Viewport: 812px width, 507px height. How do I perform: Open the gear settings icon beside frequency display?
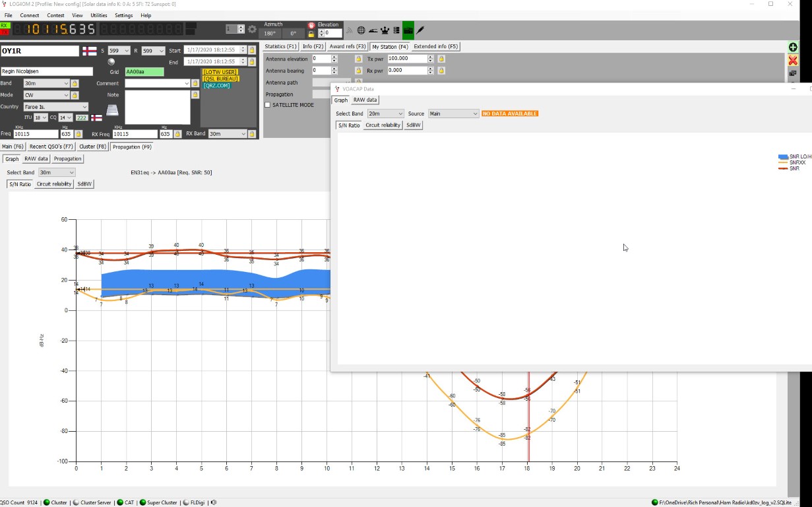tap(252, 29)
